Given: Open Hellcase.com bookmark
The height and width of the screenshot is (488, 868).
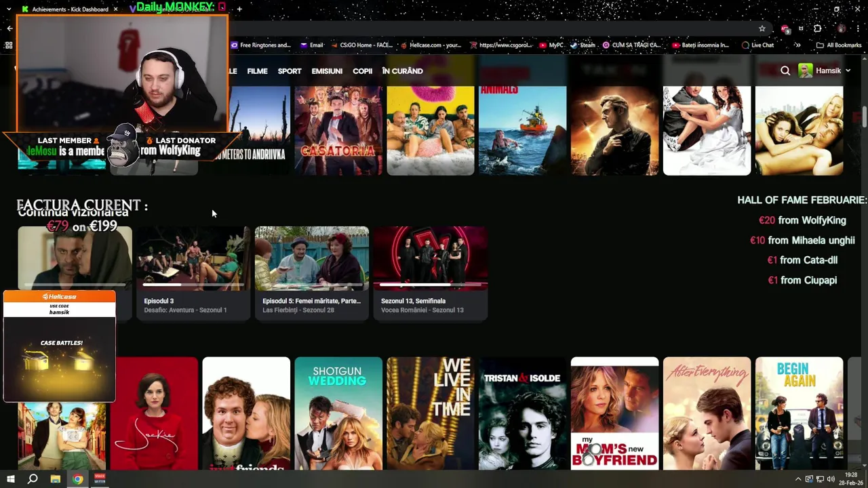Looking at the screenshot, I should (431, 45).
